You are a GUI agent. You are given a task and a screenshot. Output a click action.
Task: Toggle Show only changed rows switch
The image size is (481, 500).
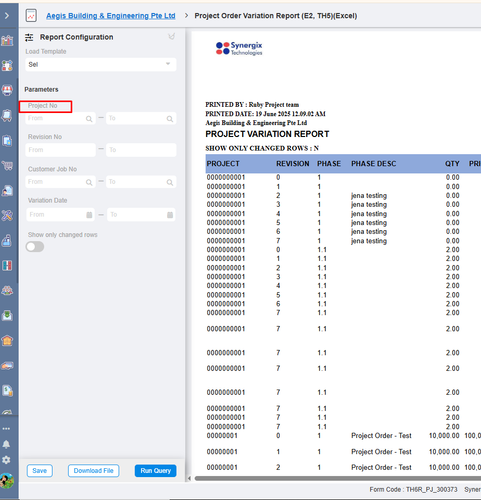[x=35, y=247]
